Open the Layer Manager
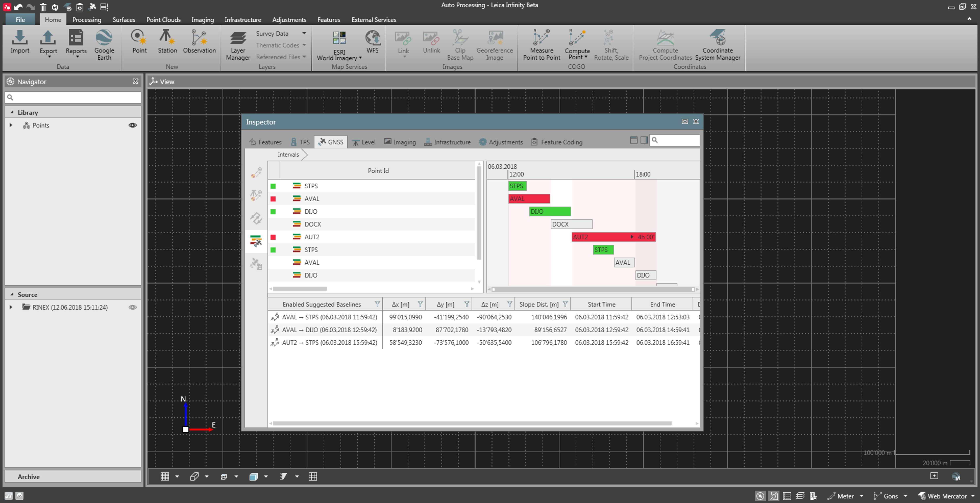 238,46
